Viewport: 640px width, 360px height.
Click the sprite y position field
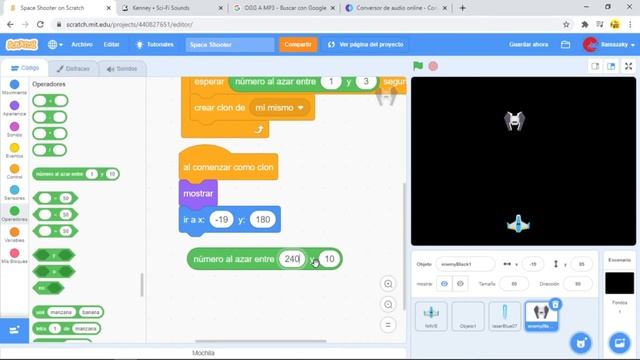581,264
